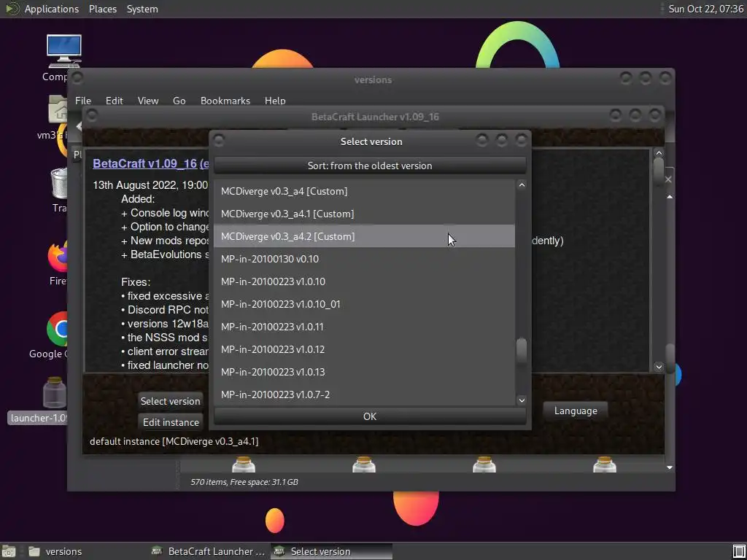Click version list scroll down arrow
Image resolution: width=747 pixels, height=560 pixels.
pyautogui.click(x=522, y=400)
